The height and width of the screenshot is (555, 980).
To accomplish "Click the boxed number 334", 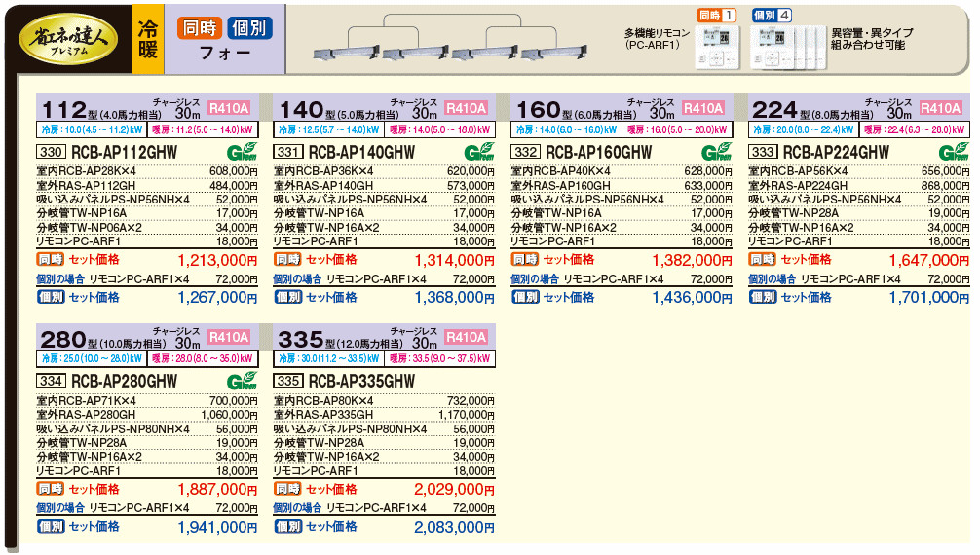I will point(51,382).
